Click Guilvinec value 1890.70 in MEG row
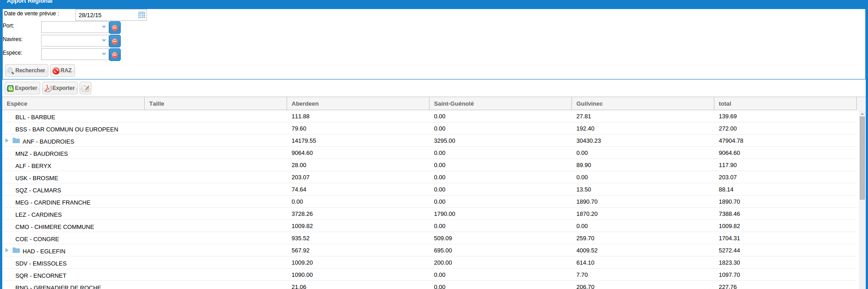Viewport: 868px width, 289px height. coord(587,202)
